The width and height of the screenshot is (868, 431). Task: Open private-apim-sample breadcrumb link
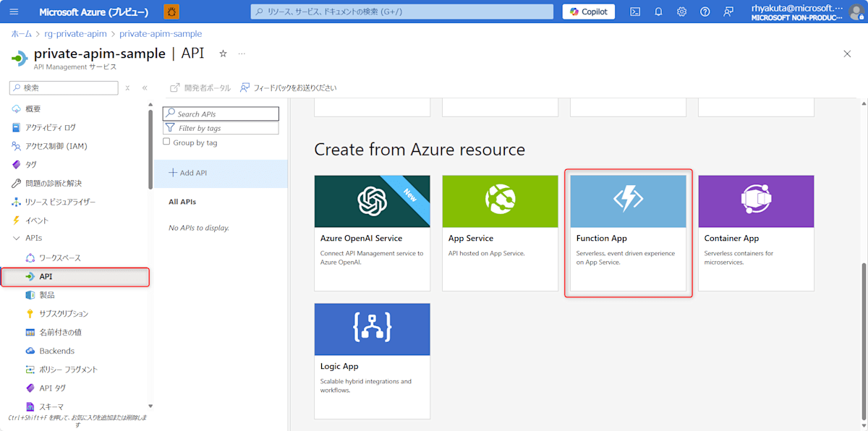coord(161,34)
